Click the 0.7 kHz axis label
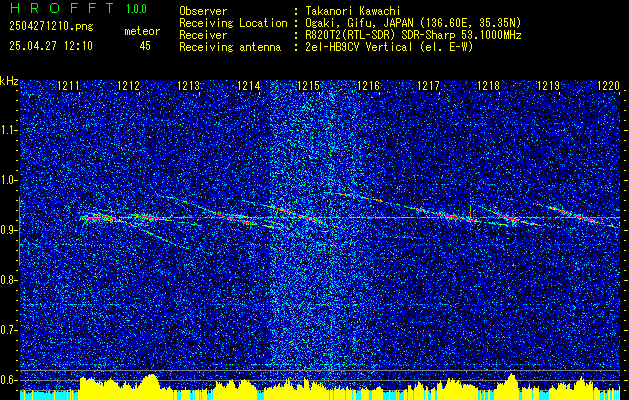 click(x=8, y=330)
